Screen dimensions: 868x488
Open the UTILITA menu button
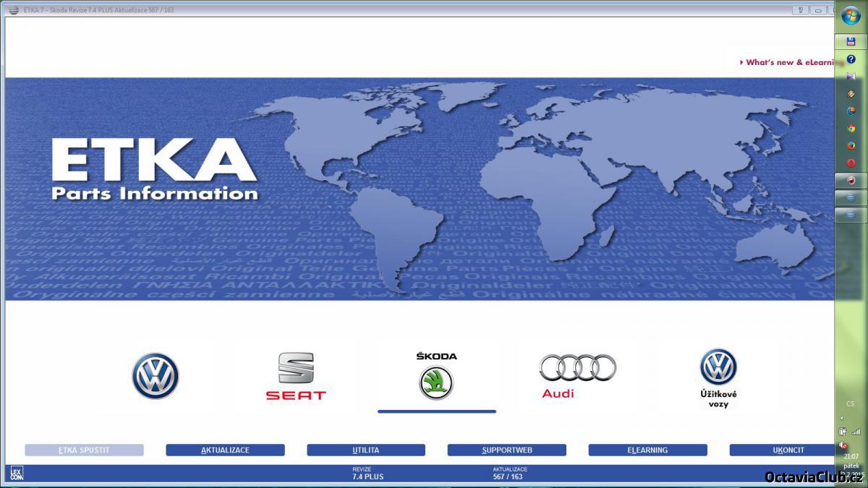[x=366, y=450]
